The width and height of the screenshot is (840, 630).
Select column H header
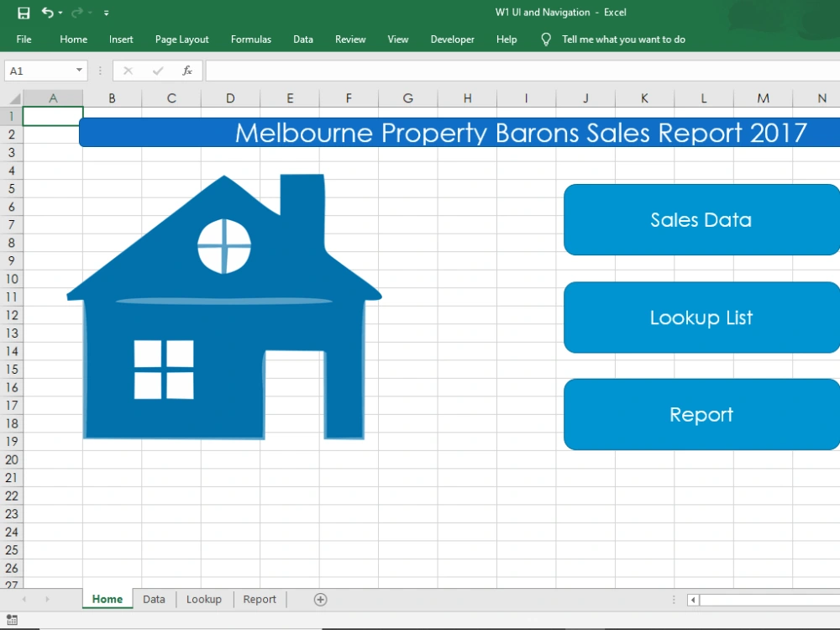pos(467,98)
